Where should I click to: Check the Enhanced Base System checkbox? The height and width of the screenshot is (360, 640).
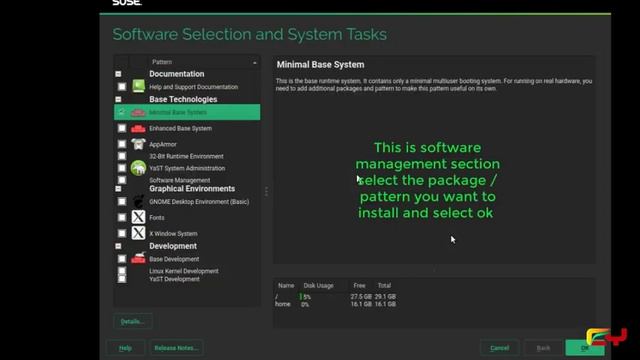[x=122, y=128]
